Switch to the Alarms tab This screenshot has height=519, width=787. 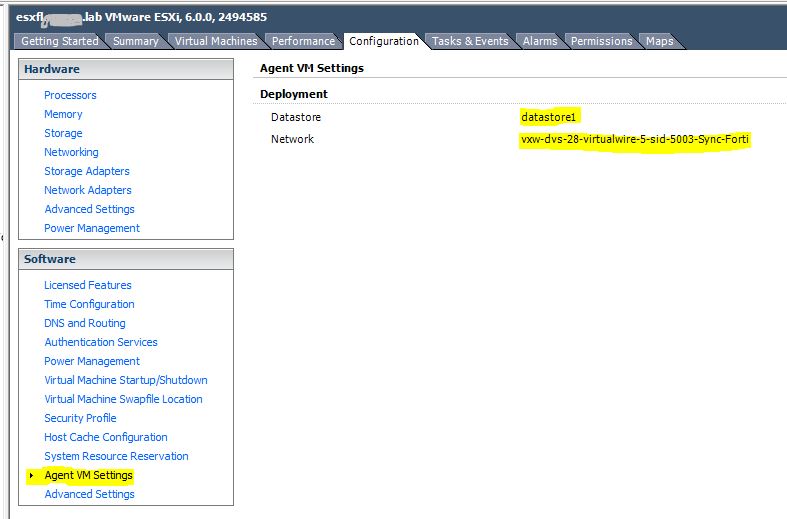tap(540, 41)
